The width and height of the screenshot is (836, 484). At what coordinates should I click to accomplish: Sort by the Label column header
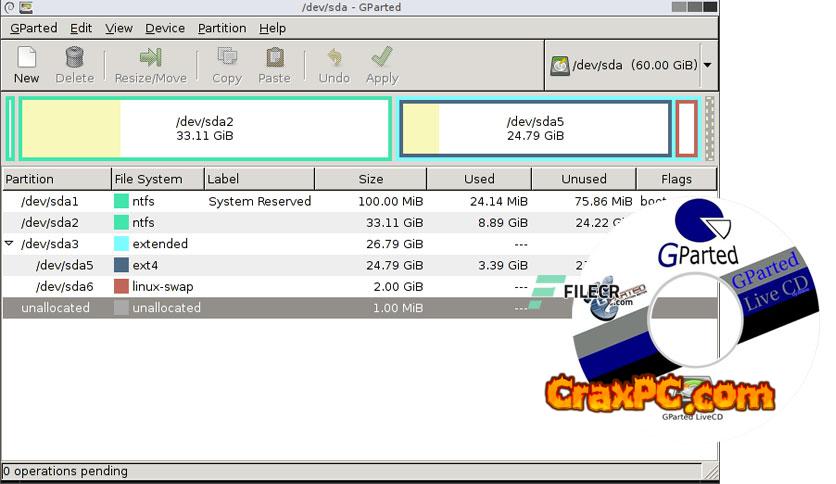260,179
